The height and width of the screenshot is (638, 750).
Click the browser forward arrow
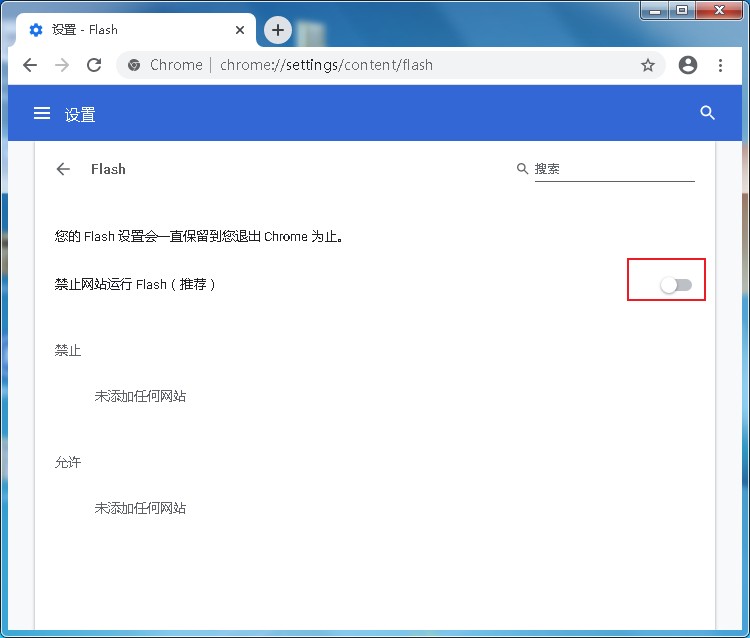[62, 65]
